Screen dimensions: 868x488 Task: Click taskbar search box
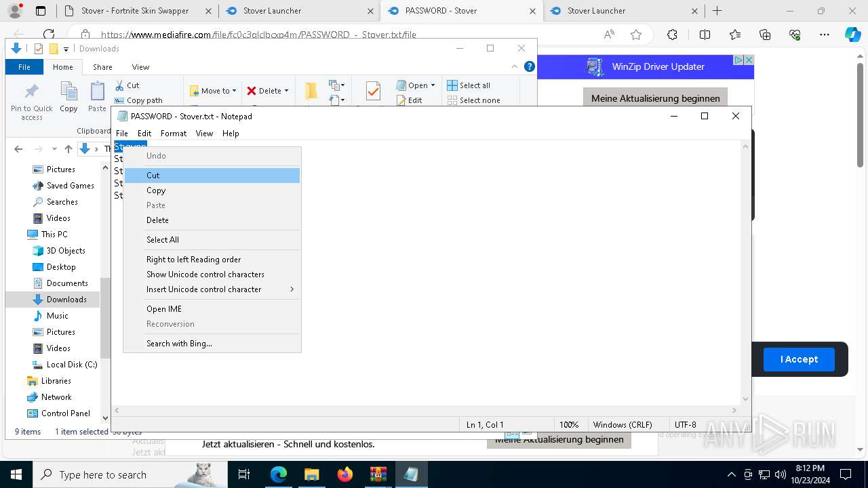click(130, 474)
